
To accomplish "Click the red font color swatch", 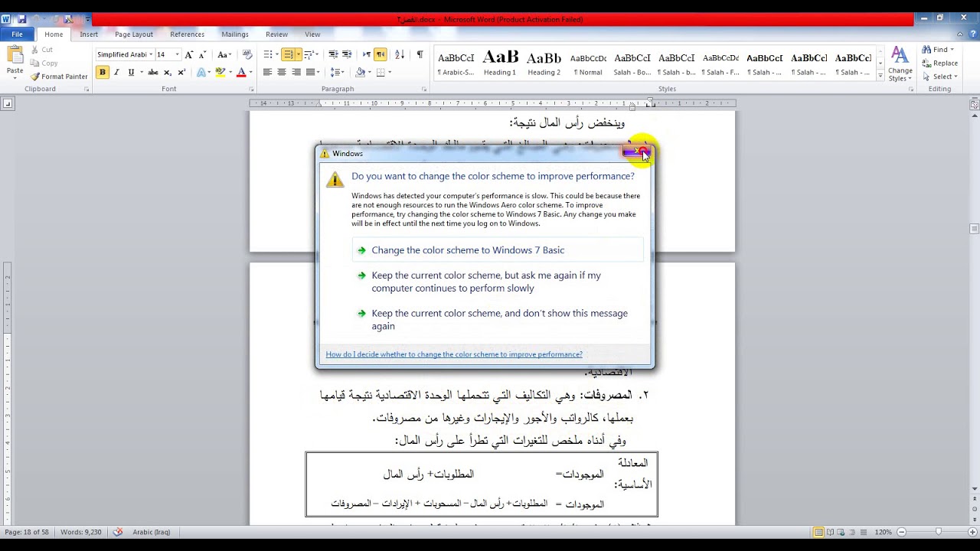I will pyautogui.click(x=241, y=72).
